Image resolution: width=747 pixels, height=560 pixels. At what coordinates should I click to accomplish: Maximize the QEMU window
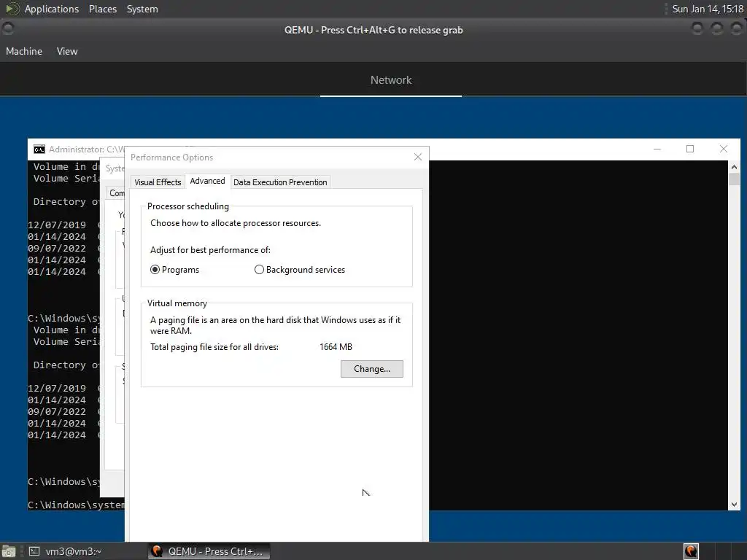click(x=717, y=29)
